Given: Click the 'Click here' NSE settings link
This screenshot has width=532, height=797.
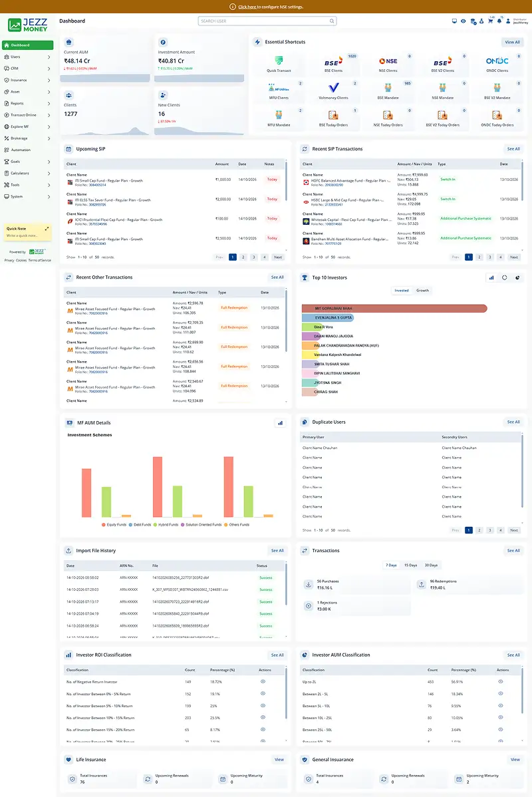Looking at the screenshot, I should tap(247, 7).
